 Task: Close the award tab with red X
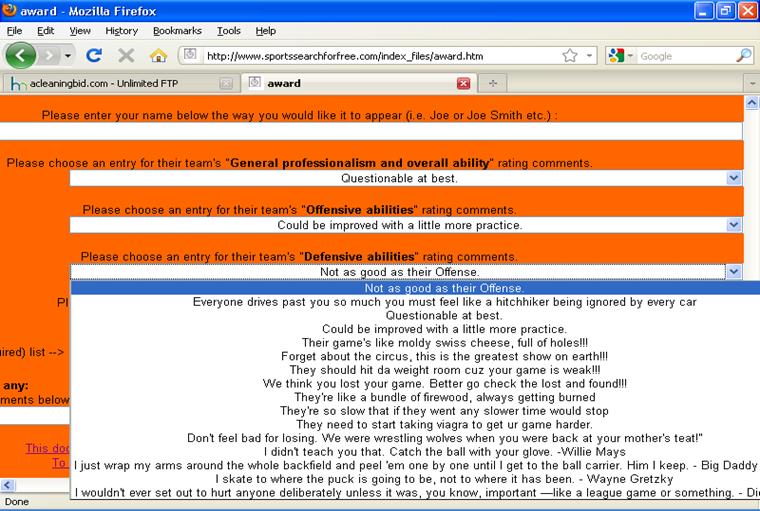coord(463,83)
